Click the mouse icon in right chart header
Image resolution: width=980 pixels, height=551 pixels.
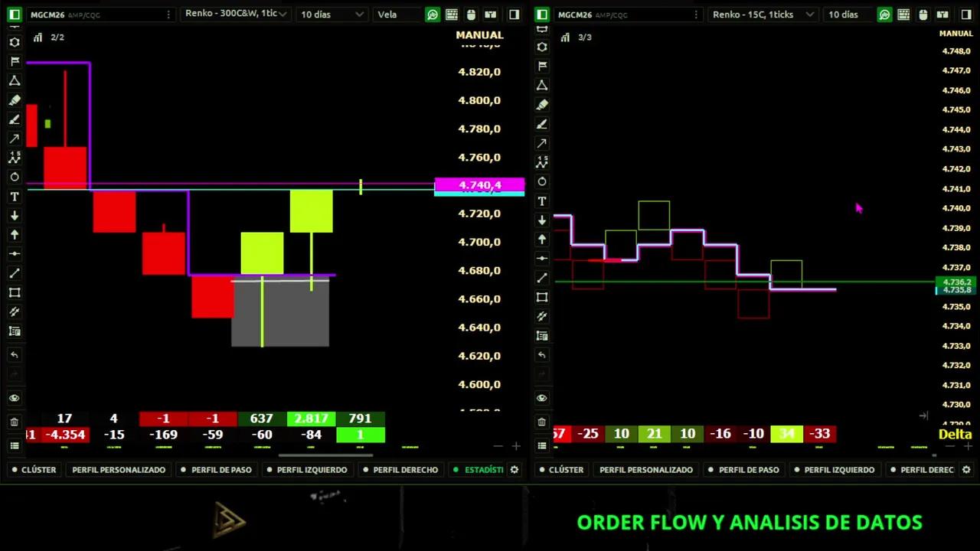[923, 15]
